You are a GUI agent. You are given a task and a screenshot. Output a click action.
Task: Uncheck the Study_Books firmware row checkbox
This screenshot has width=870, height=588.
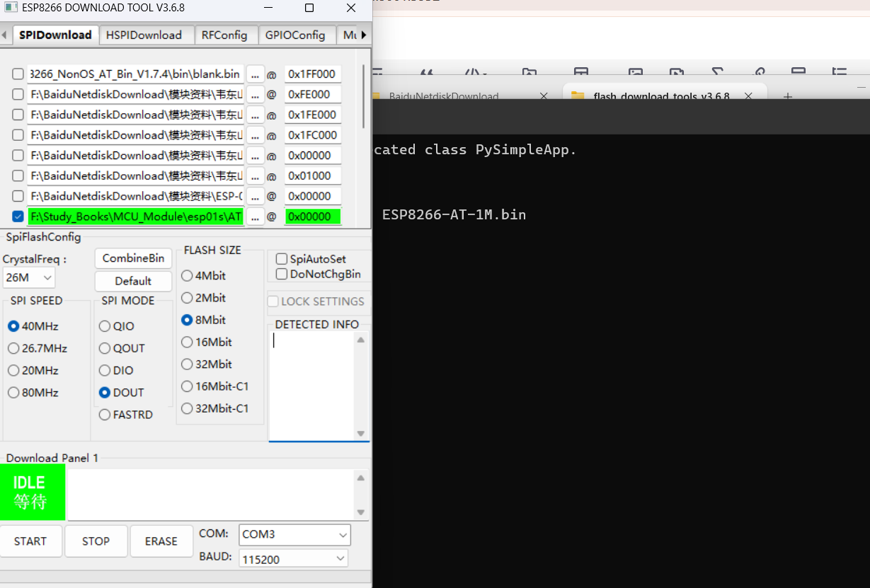click(18, 217)
